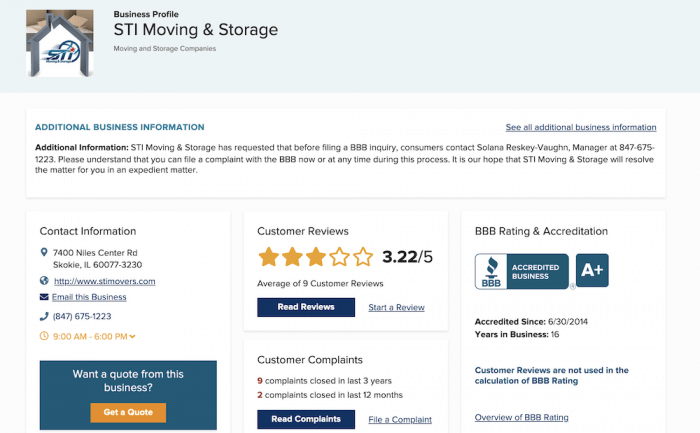The image size is (700, 433).
Task: Click the envelope email icon
Action: [44, 297]
